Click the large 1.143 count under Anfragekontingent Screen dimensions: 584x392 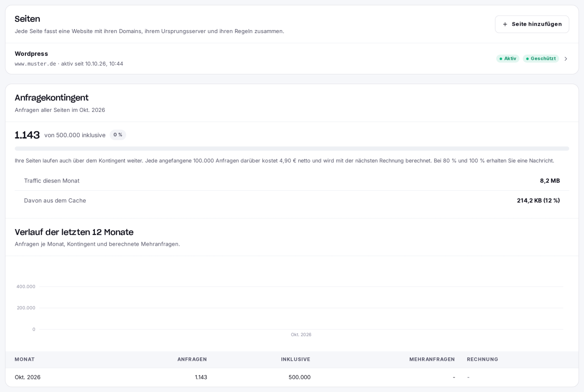coord(27,135)
